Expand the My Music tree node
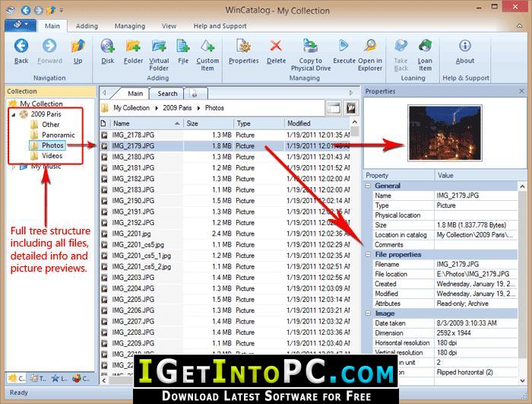This screenshot has height=404, width=532. [14, 167]
